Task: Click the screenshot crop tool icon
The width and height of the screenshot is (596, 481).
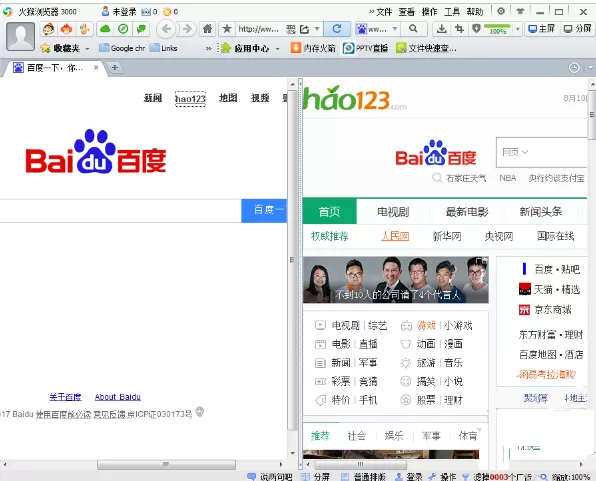Action: point(460,29)
